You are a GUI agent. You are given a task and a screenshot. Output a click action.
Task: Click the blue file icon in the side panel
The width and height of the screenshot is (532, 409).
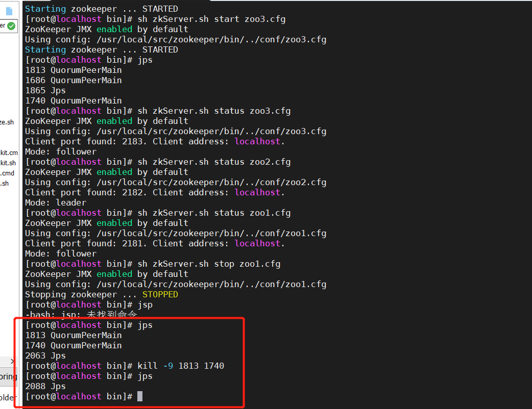[x=9, y=11]
